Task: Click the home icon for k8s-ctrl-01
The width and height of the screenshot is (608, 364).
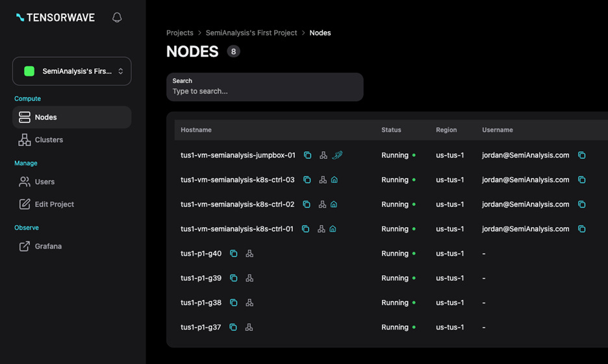Action: click(333, 229)
